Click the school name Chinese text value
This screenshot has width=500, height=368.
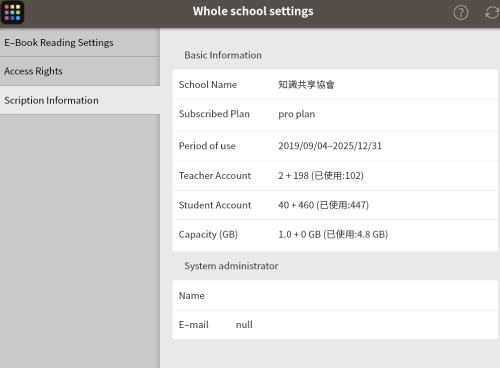click(306, 85)
